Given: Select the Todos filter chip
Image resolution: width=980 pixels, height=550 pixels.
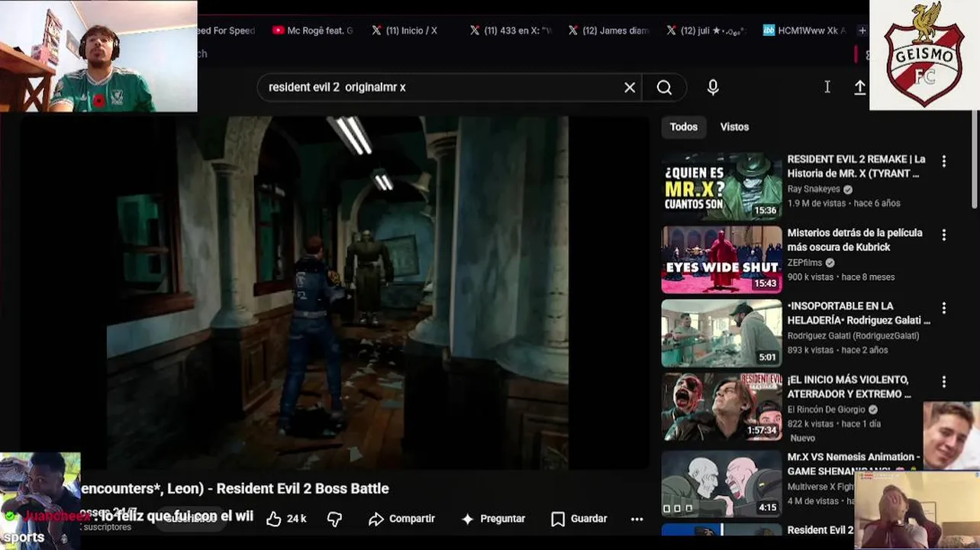Looking at the screenshot, I should [x=684, y=127].
